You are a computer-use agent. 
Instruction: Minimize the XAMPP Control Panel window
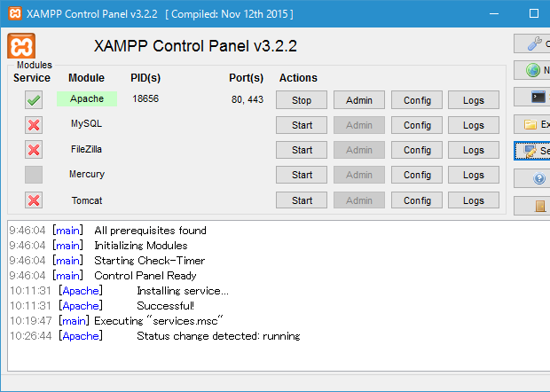pos(494,13)
